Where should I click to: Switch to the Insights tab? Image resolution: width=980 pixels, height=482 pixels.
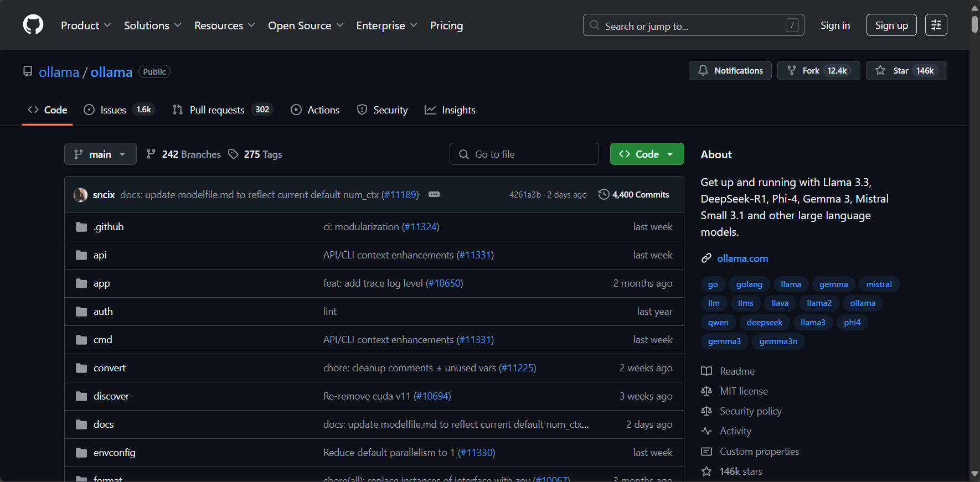click(x=450, y=110)
